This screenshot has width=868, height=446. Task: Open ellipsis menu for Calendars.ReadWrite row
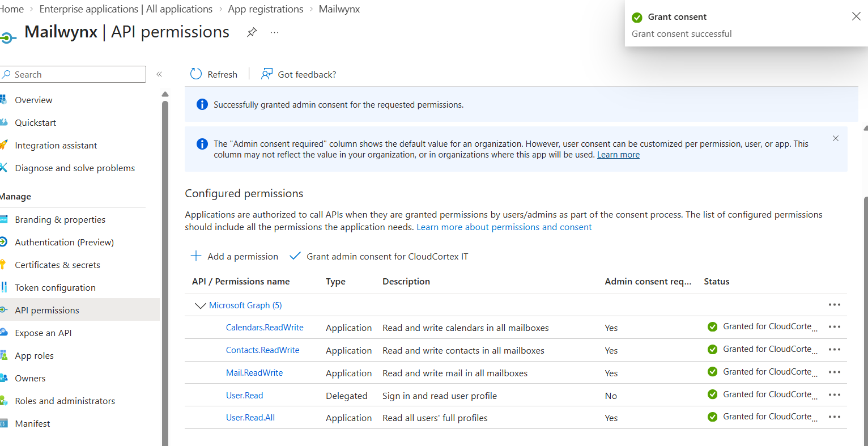835,327
